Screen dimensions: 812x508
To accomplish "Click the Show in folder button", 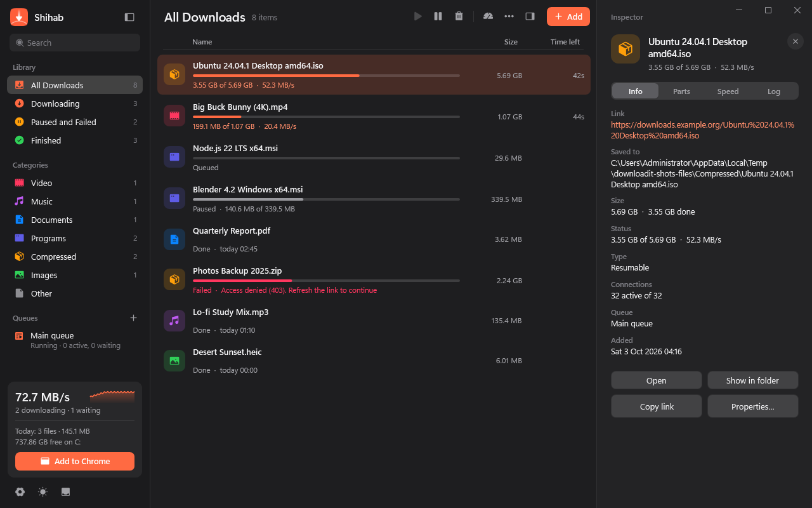I will pyautogui.click(x=752, y=380).
